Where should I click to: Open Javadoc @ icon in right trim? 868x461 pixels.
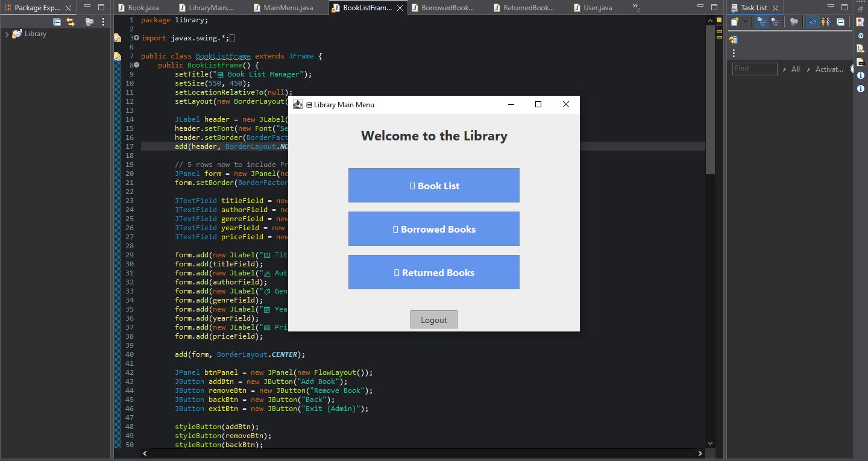(861, 36)
